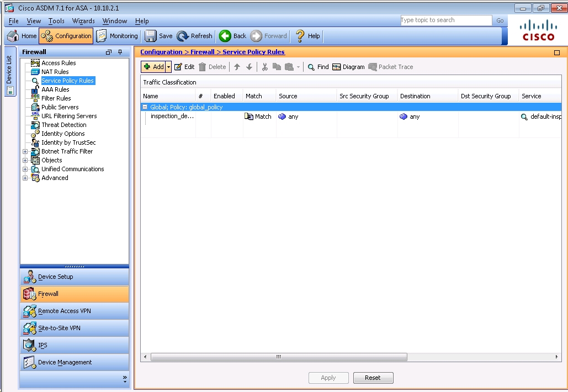Find a rule with the magnifier
The height and width of the screenshot is (392, 568).
(x=318, y=67)
